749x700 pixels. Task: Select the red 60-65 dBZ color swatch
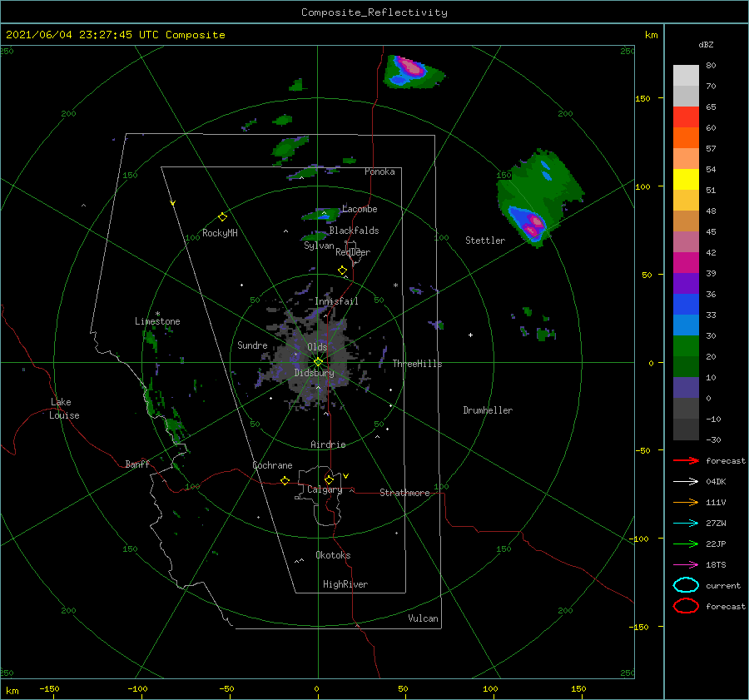(x=686, y=117)
